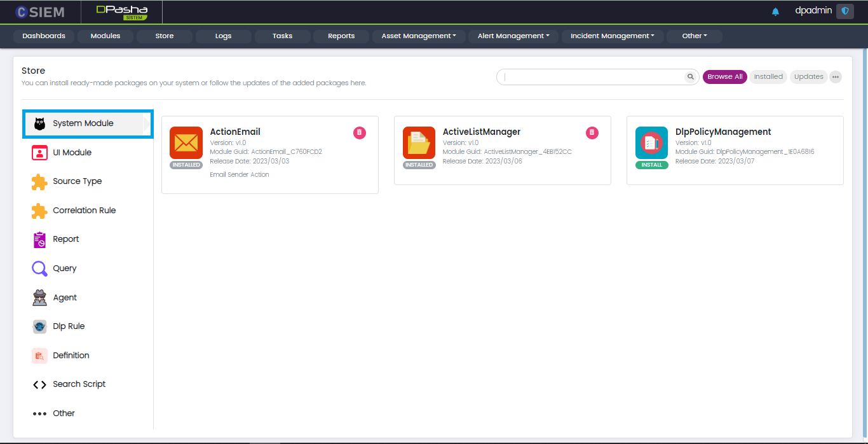Click the search magnifier icon
868x444 pixels.
[x=691, y=77]
